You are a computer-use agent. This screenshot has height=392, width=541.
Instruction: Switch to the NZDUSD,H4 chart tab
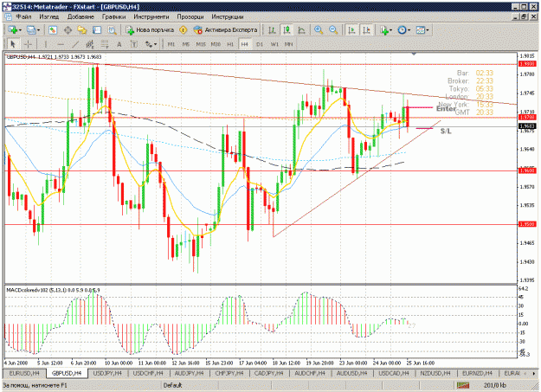coord(435,373)
